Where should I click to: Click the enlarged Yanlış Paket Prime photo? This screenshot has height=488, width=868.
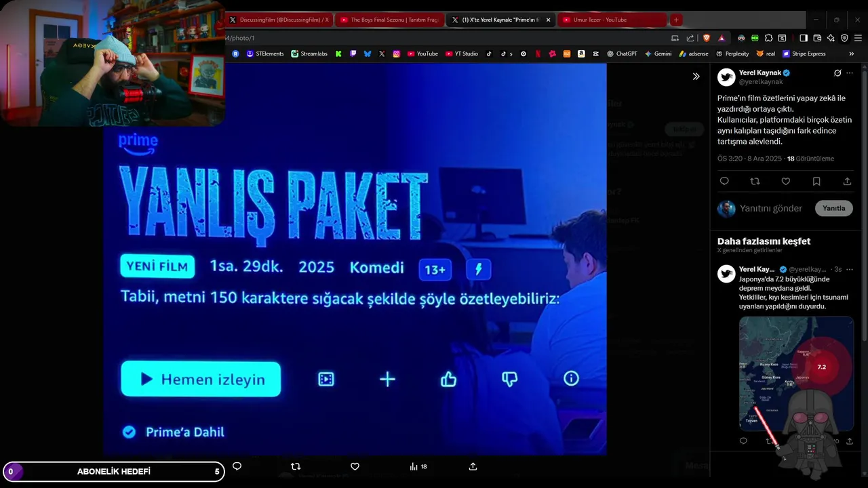(x=355, y=258)
